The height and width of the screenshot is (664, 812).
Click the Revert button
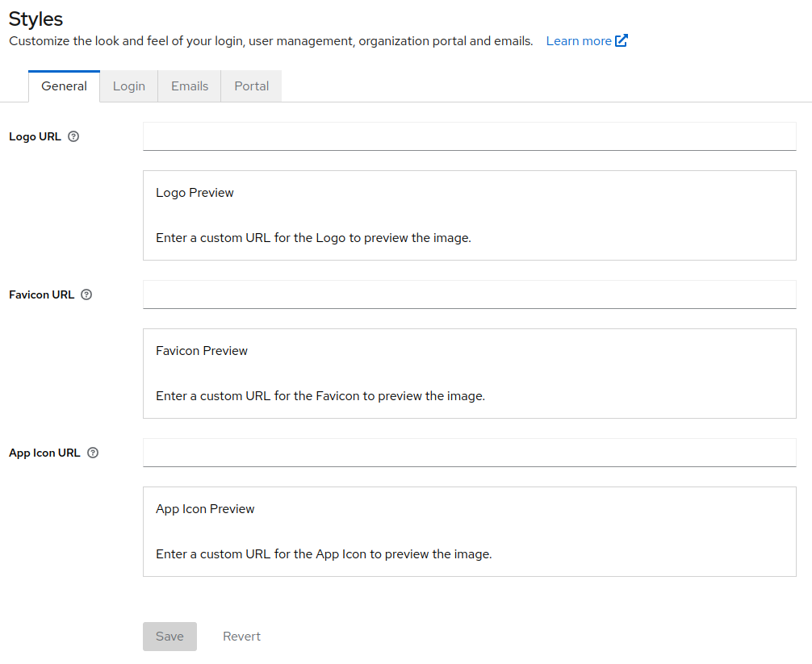[x=241, y=637]
